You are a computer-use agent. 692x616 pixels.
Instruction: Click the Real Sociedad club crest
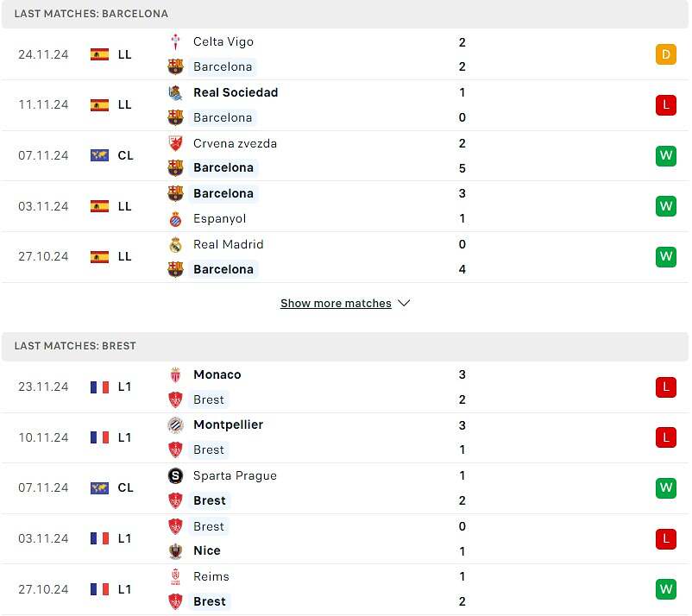(x=175, y=92)
